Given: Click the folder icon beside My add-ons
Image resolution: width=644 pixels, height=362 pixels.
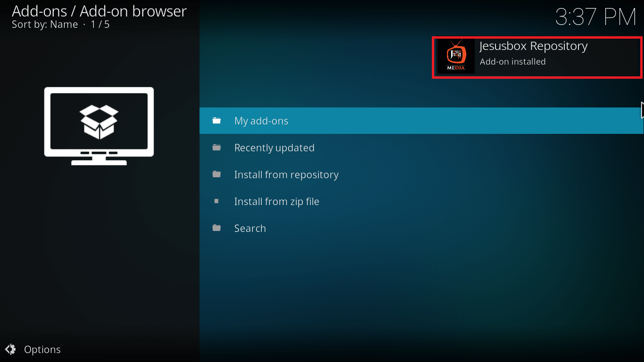Looking at the screenshot, I should [216, 121].
